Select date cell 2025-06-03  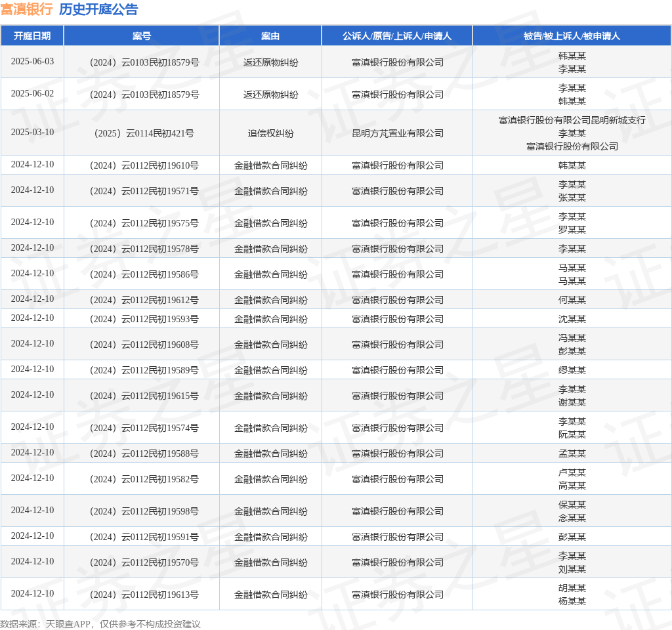point(33,61)
